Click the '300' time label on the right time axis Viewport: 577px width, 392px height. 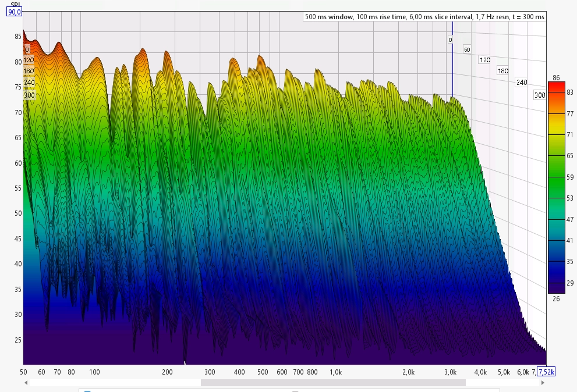click(x=540, y=95)
